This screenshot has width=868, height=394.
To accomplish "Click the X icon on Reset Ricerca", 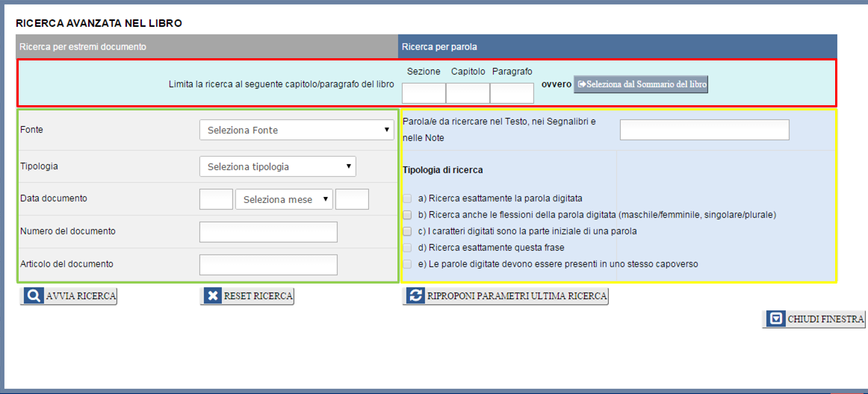I will click(x=213, y=296).
